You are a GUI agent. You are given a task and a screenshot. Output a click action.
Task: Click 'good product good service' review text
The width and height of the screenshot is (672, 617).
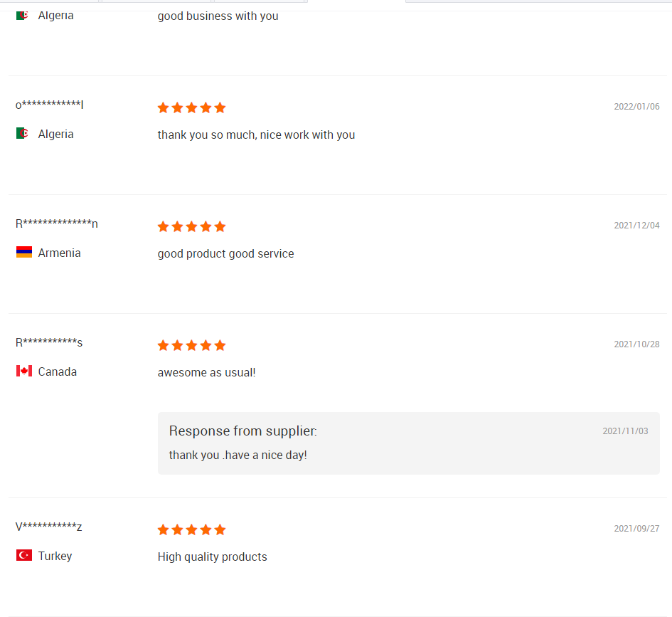pos(225,253)
